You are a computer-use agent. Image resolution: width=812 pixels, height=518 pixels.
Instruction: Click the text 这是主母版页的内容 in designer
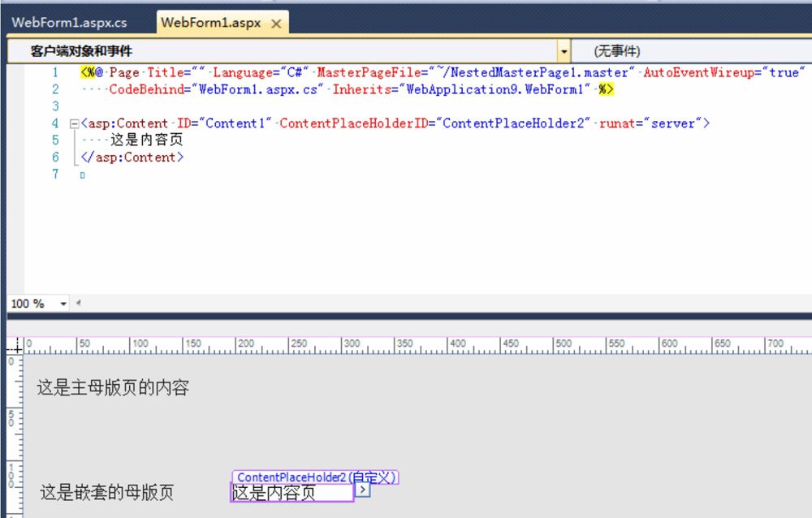click(x=113, y=387)
